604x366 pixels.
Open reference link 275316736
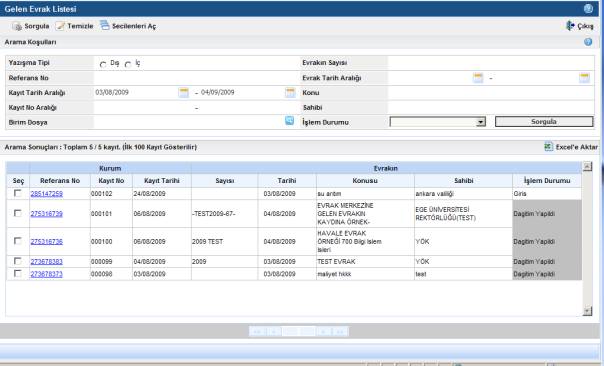[x=47, y=242]
